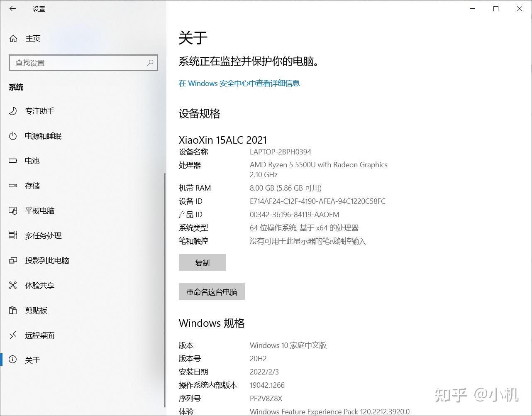Click the Windows Feature Experience Pack value
The image size is (532, 416).
(329, 412)
